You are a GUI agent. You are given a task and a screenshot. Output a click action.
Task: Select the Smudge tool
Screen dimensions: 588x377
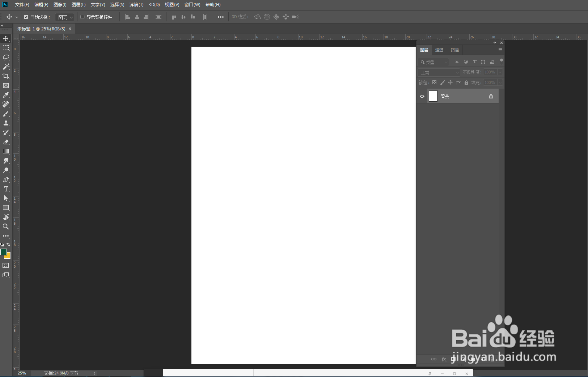tap(6, 161)
